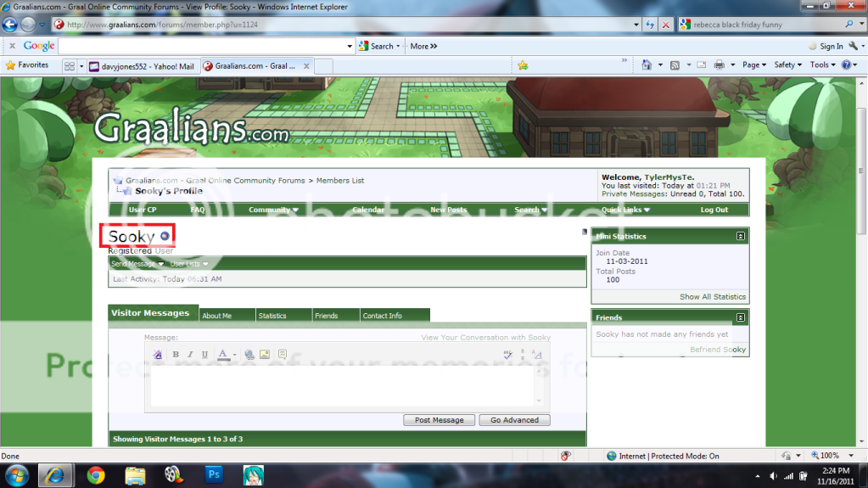Click the Insert Link globe icon
Image resolution: width=868 pixels, height=488 pixels.
pyautogui.click(x=249, y=355)
